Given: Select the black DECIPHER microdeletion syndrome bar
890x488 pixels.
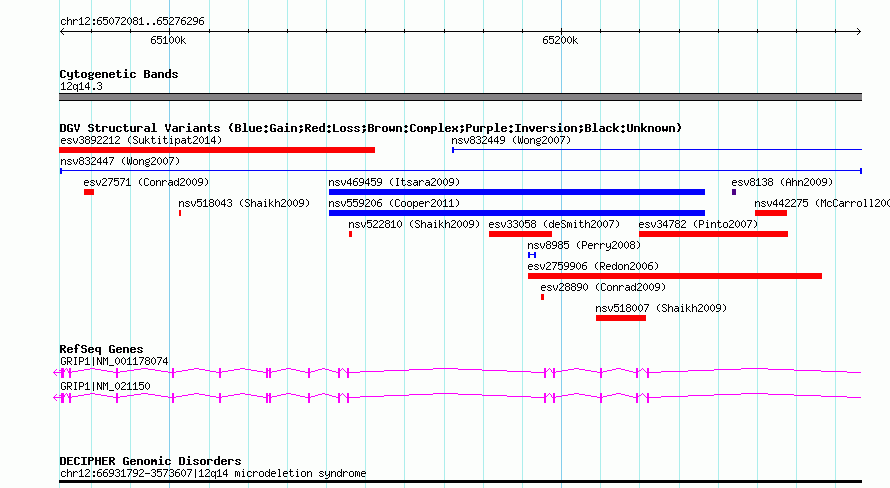Looking at the screenshot, I should point(460,482).
